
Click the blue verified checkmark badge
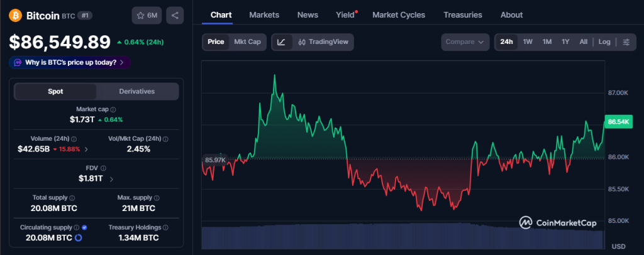pos(84,227)
